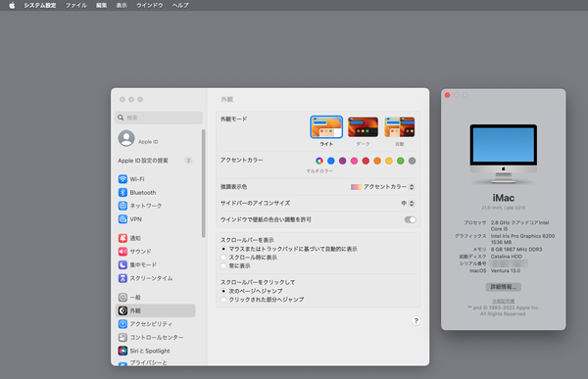The image size is (588, 379).
Task: Choose the orange accent color
Action: (x=377, y=161)
